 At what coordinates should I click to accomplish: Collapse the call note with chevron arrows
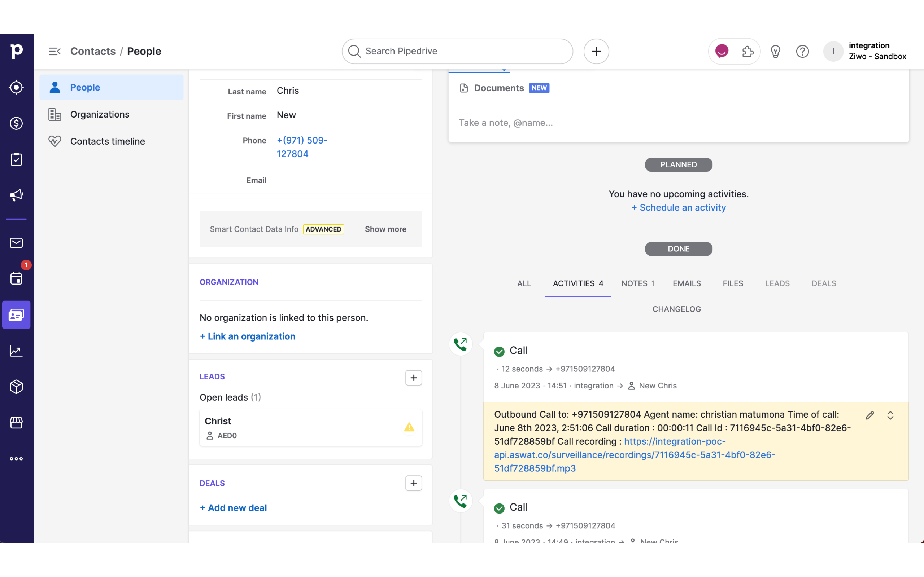click(890, 415)
